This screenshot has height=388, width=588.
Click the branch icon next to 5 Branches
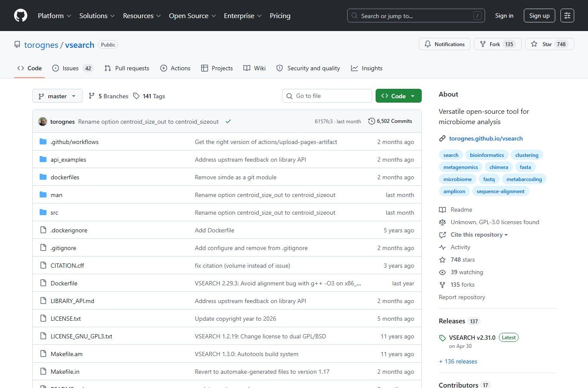pyautogui.click(x=92, y=96)
